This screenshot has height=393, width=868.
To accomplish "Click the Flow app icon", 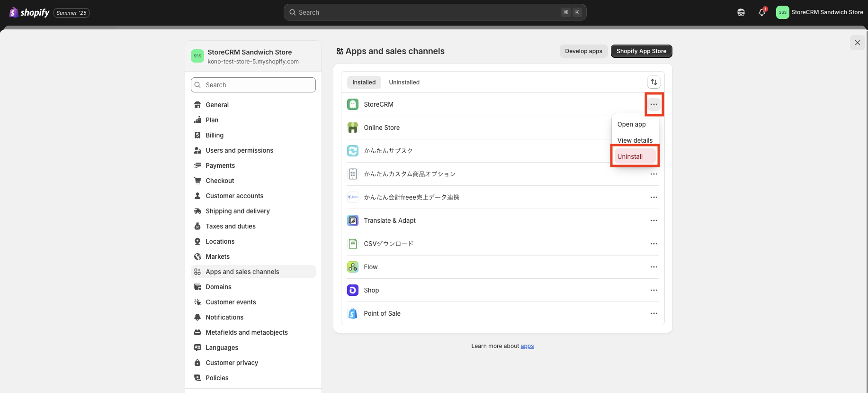I will (353, 267).
